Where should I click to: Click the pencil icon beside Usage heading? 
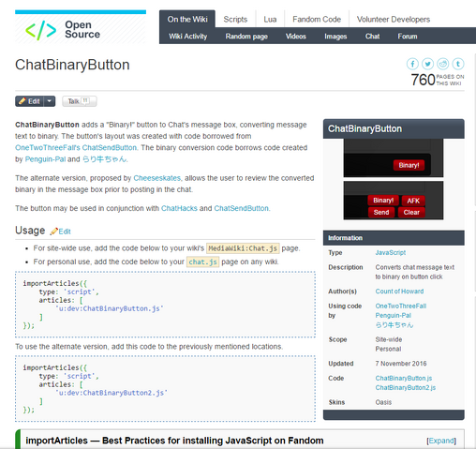click(54, 232)
